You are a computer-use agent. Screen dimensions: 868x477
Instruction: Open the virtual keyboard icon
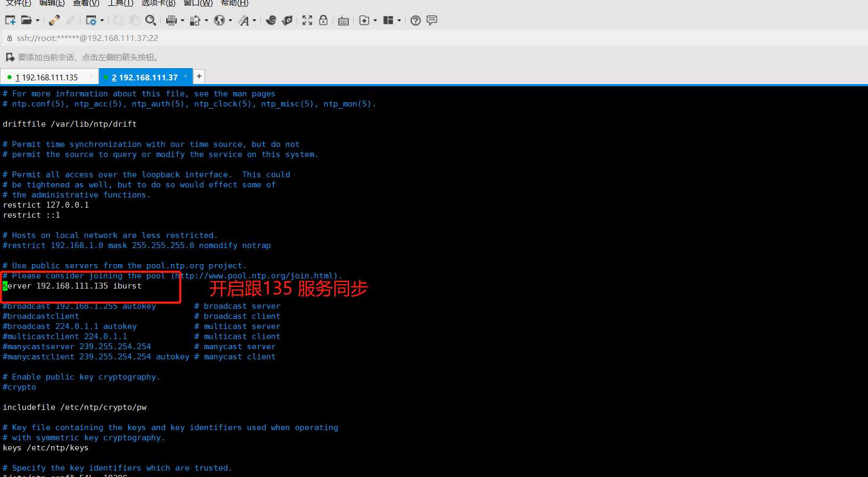point(343,21)
